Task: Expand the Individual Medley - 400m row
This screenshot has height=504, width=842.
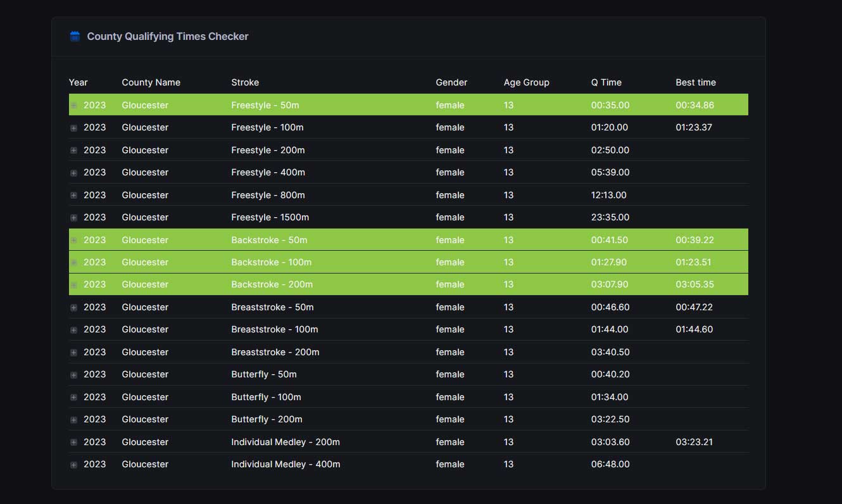Action: (x=73, y=465)
